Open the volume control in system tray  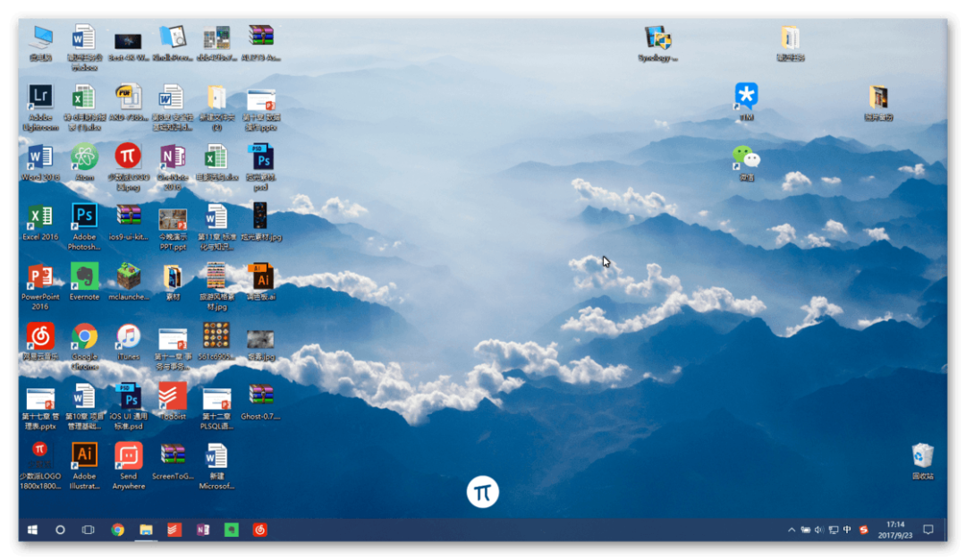[818, 530]
